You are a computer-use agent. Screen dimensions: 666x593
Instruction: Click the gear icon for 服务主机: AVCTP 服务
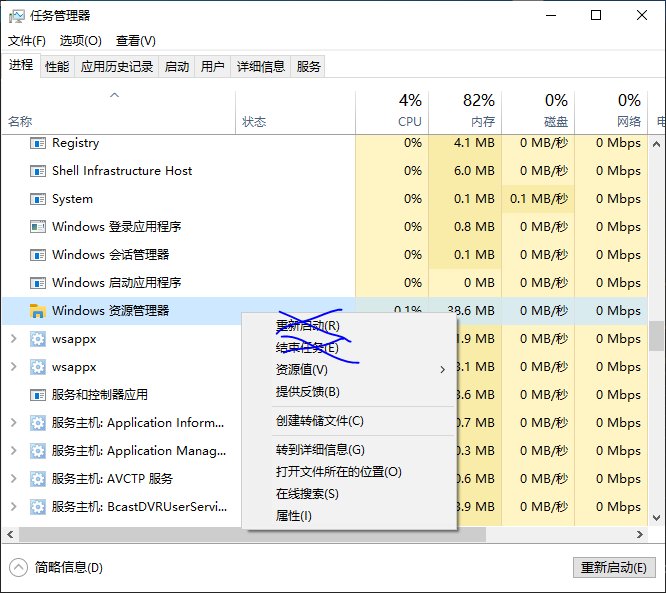click(x=38, y=479)
